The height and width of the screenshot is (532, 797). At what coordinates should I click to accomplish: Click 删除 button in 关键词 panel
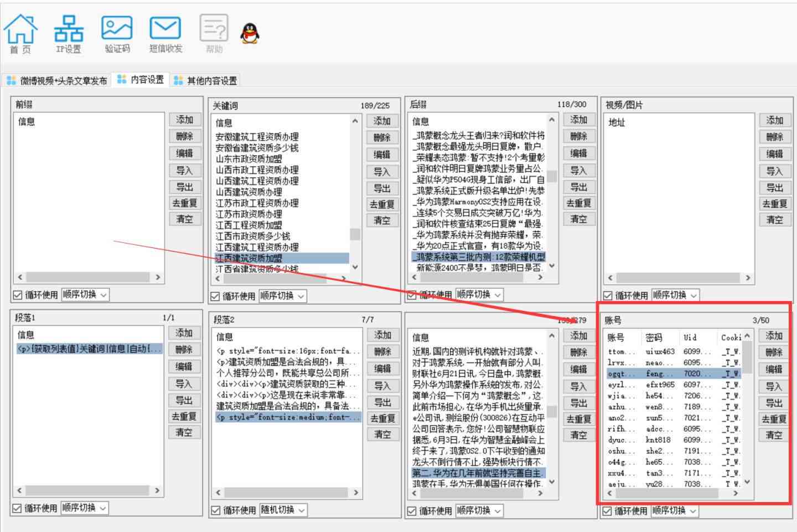click(x=381, y=138)
